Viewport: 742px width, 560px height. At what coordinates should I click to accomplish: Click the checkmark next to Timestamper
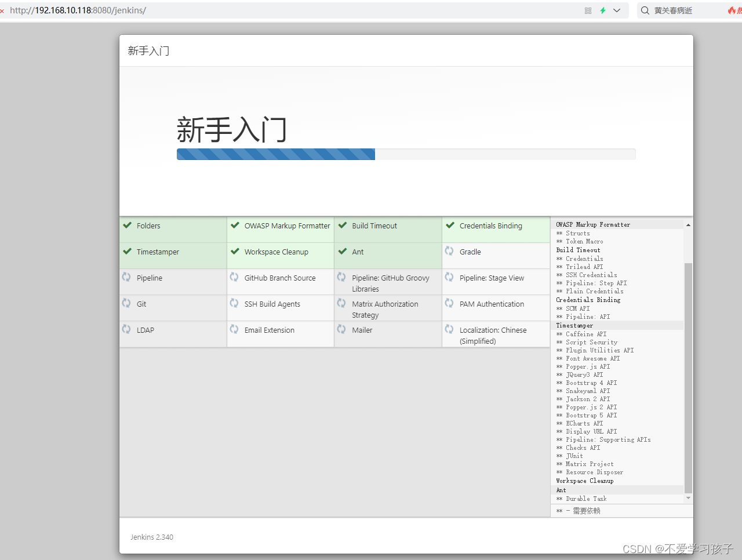pos(127,252)
